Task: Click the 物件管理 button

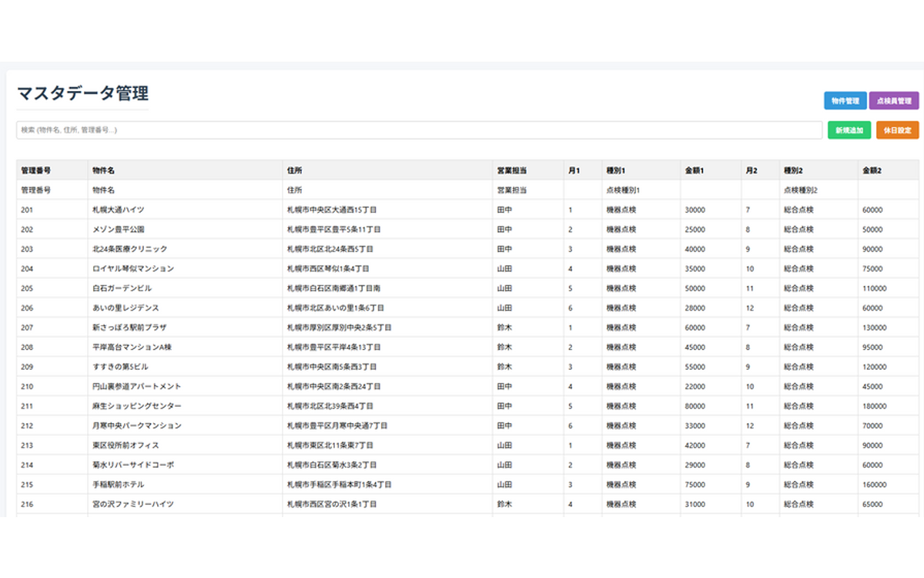Action: click(x=845, y=101)
